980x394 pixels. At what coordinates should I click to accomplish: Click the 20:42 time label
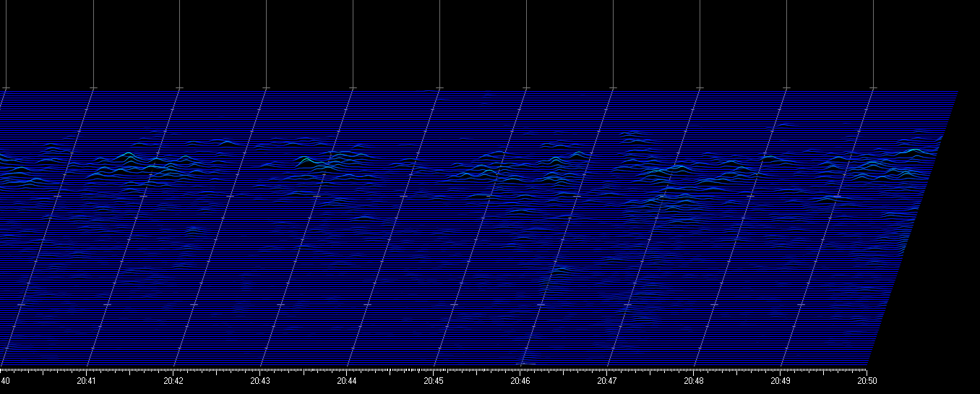click(x=173, y=380)
